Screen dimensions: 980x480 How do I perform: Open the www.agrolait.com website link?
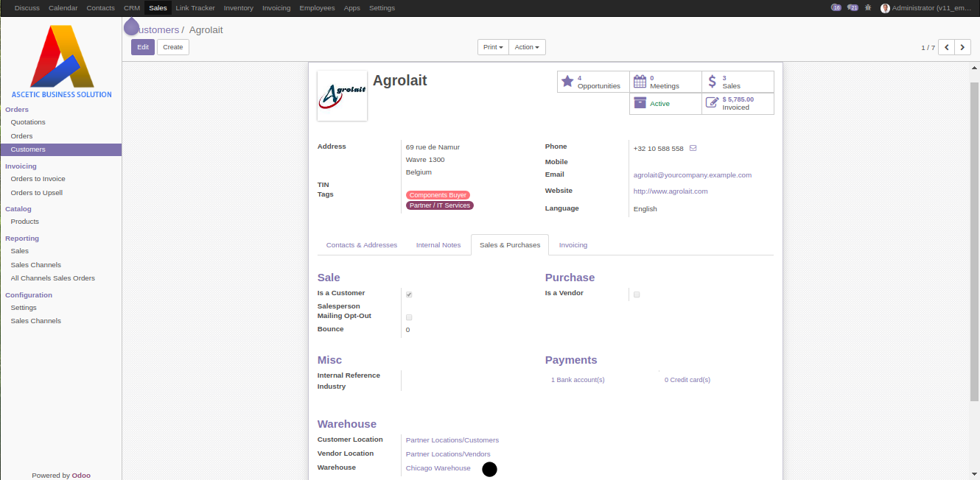671,191
